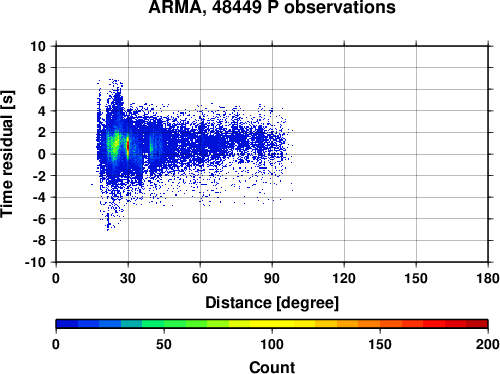This screenshot has height=374, width=500.
Task: Click the 30 tick label on distance axis
Action: coord(128,278)
